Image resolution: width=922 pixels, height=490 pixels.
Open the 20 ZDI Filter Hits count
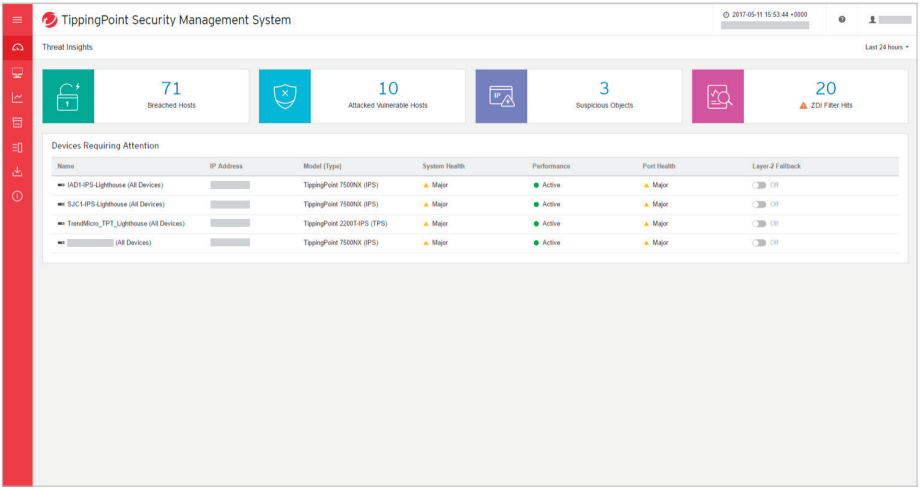pyautogui.click(x=826, y=88)
